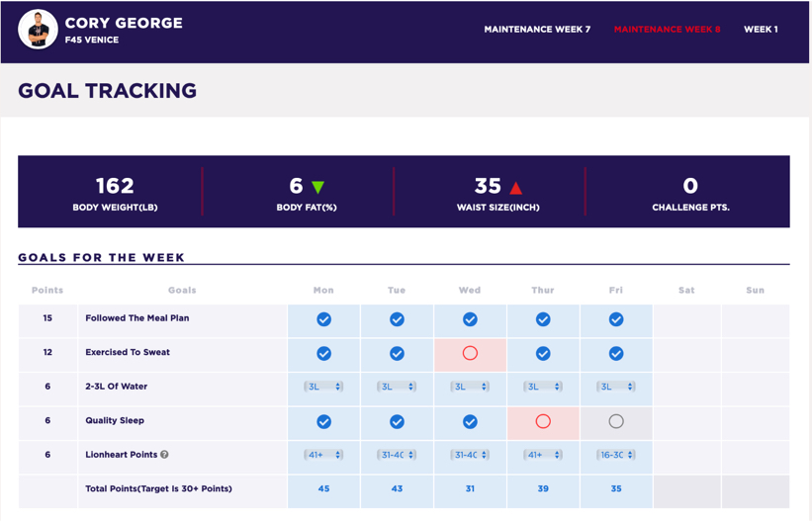Open Thursday's Lionheart Points 41+ dropdown
Image resolution: width=812 pixels, height=522 pixels.
(x=543, y=455)
